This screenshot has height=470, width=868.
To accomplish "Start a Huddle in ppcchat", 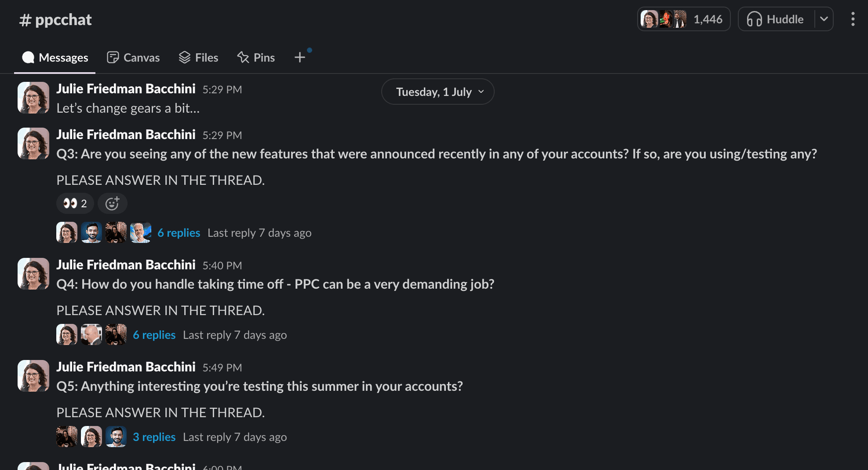I will 776,19.
